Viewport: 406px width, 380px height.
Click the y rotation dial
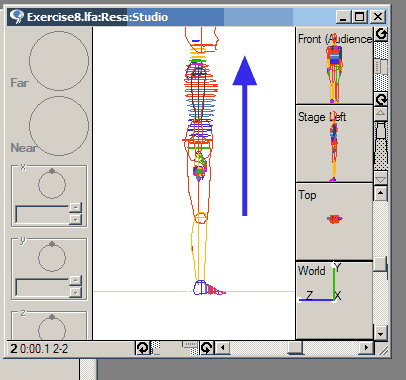tap(52, 257)
